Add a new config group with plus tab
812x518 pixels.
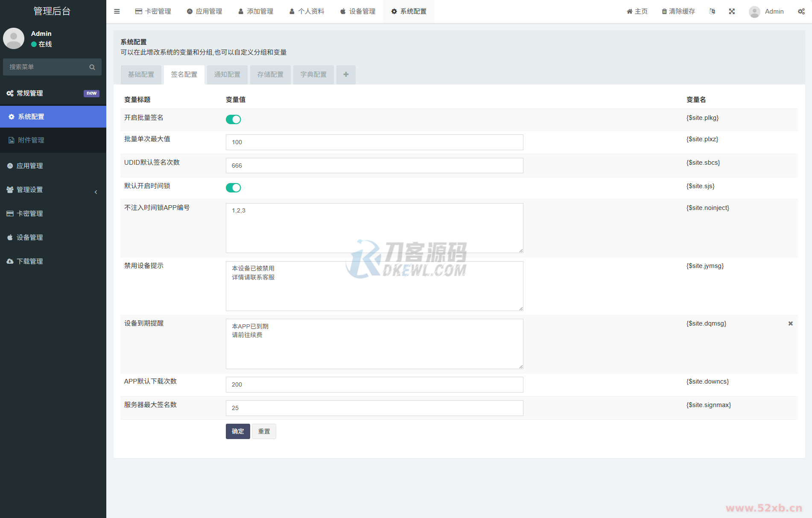(x=346, y=75)
